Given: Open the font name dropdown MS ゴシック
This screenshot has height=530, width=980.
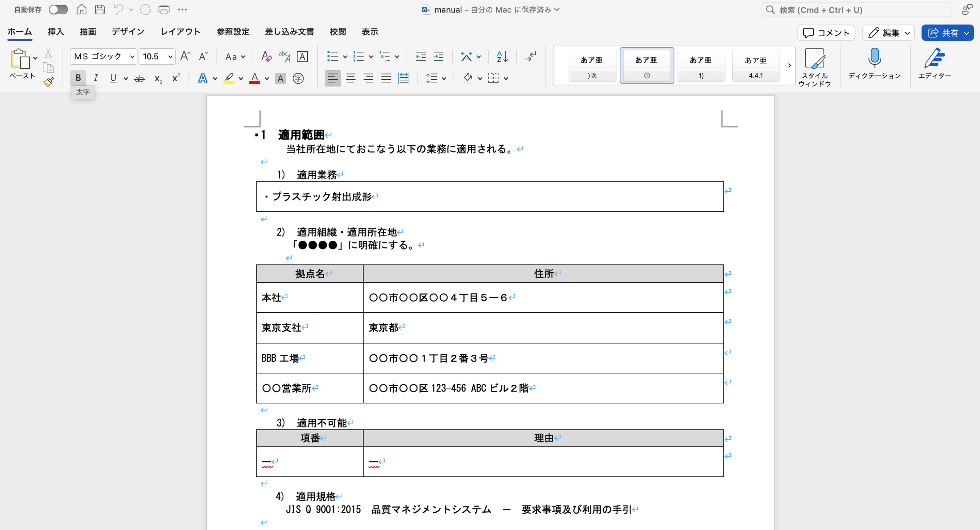Looking at the screenshot, I should click(132, 57).
